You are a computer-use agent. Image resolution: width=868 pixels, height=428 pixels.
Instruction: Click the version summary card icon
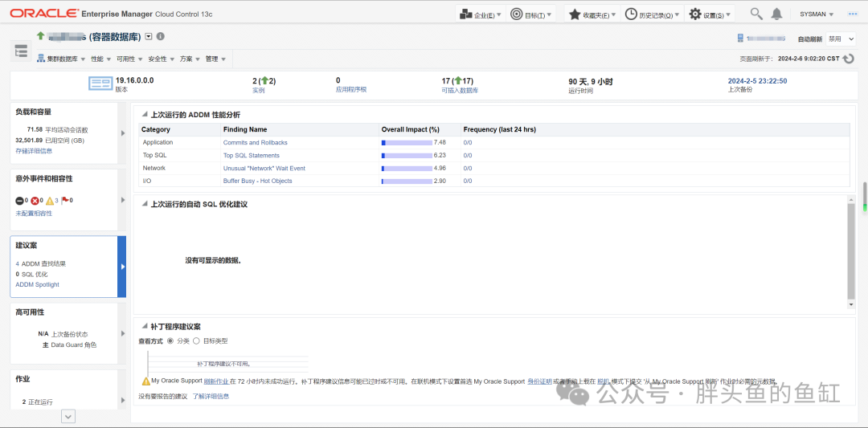[x=100, y=84]
